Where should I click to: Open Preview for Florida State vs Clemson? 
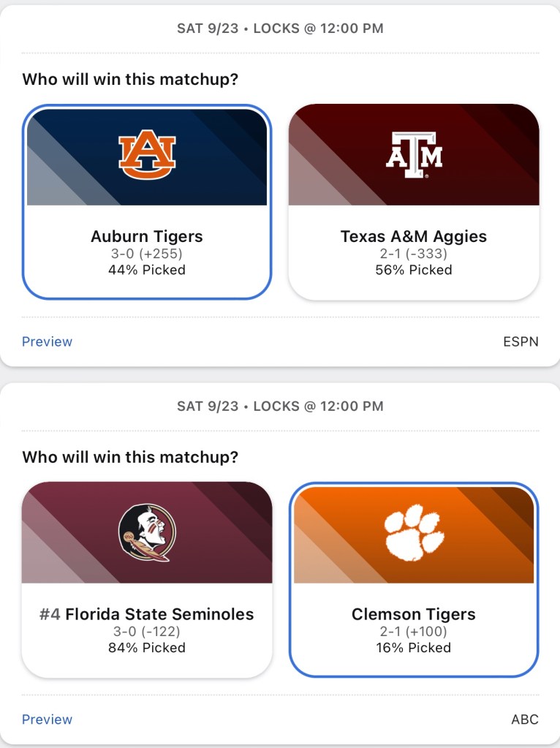(48, 719)
